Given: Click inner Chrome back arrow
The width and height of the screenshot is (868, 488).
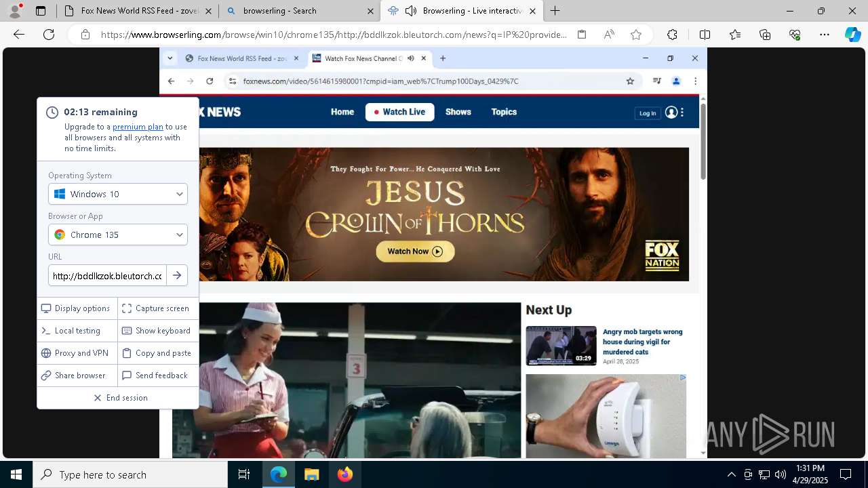Looking at the screenshot, I should pos(171,81).
